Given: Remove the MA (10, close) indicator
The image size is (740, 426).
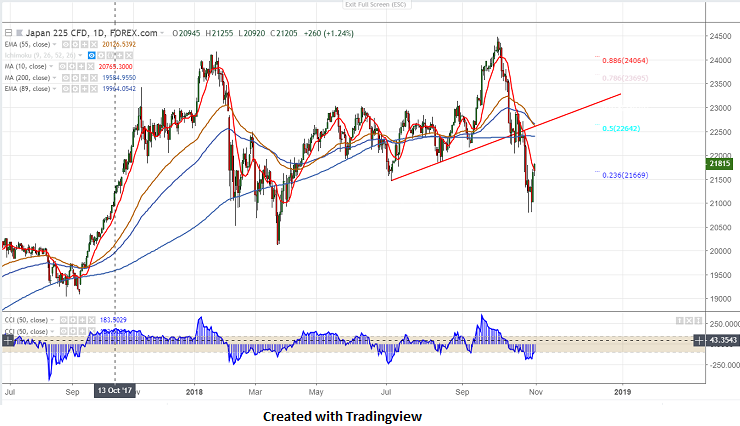Looking at the screenshot, I should (x=90, y=67).
